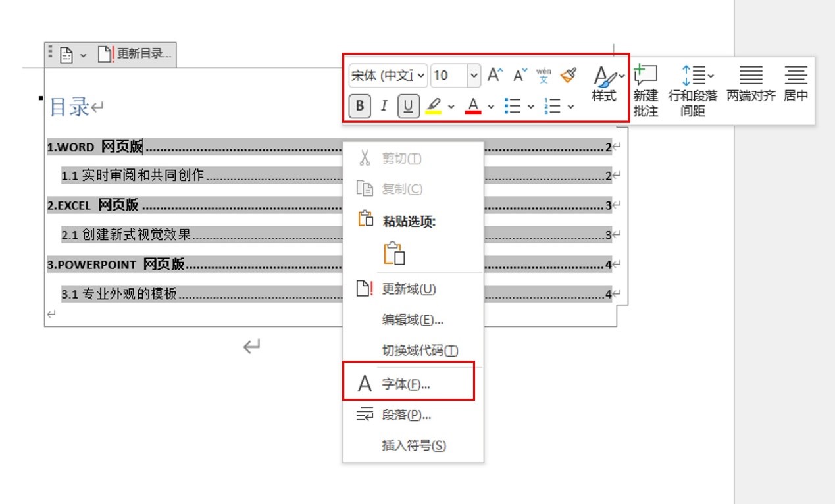This screenshot has height=504, width=835.
Task: Toggle underline formatting
Action: click(x=409, y=105)
